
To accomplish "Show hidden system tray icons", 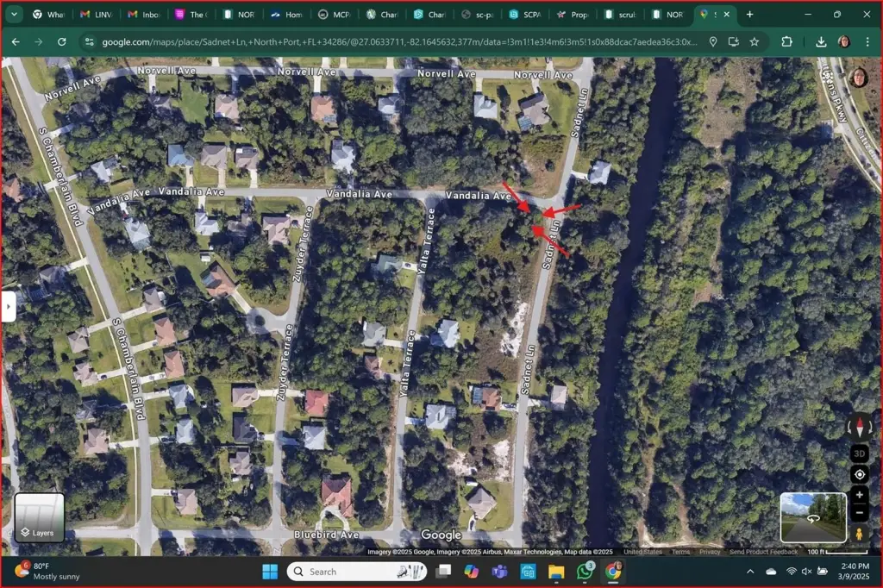I will click(x=749, y=572).
